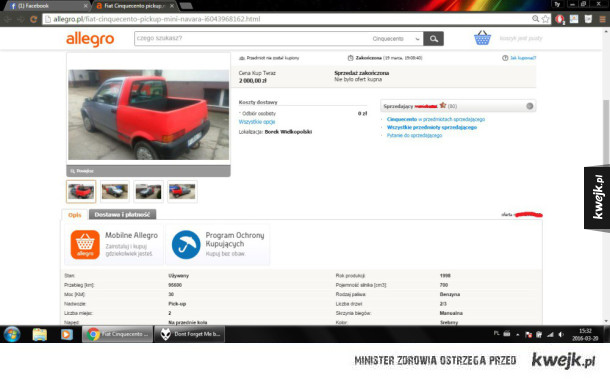Click the browser address bar

(288, 19)
